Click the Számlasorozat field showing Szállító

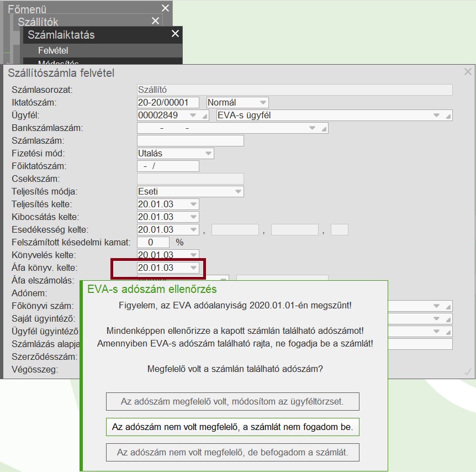(294, 90)
